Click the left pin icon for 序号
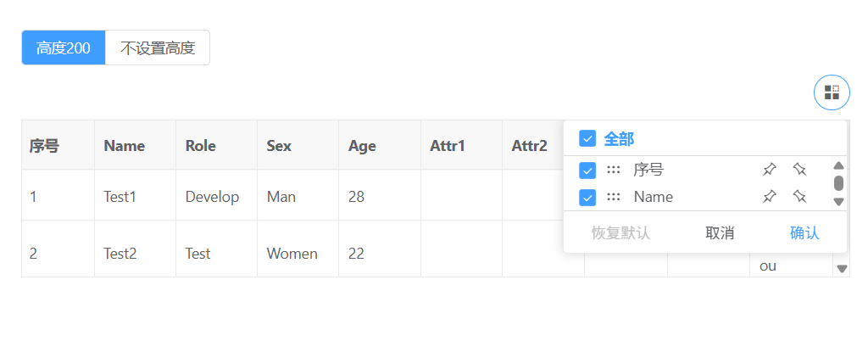 [769, 170]
